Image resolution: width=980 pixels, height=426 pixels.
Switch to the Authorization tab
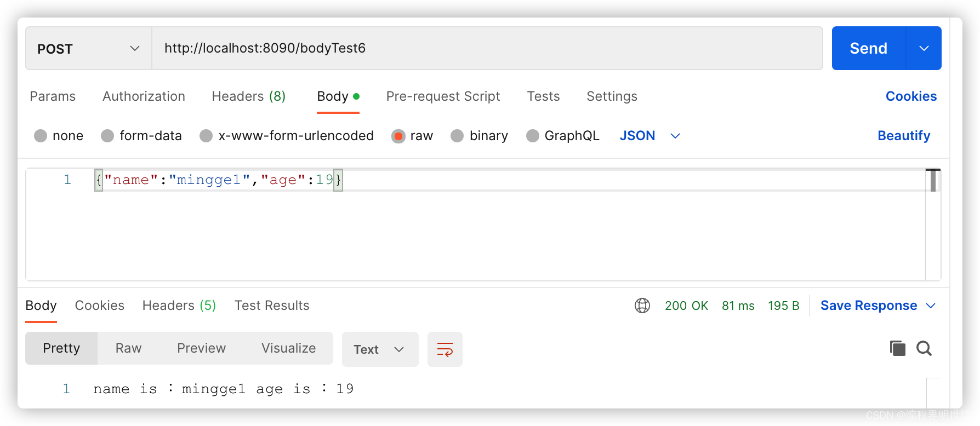tap(144, 96)
